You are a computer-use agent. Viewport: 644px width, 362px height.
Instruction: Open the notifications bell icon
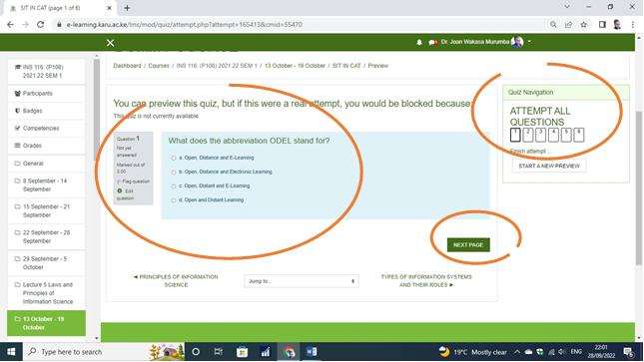click(x=419, y=42)
